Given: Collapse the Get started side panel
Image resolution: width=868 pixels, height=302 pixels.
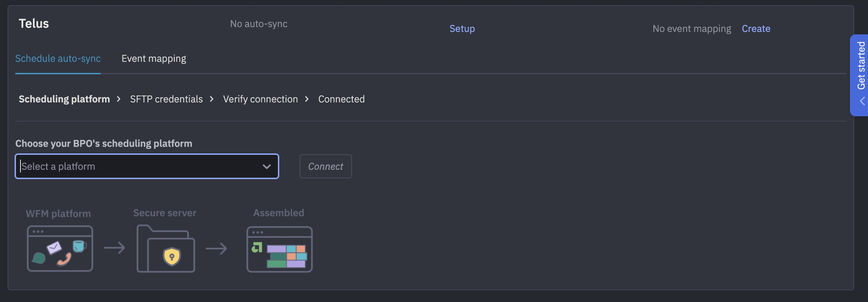Looking at the screenshot, I should [862, 101].
